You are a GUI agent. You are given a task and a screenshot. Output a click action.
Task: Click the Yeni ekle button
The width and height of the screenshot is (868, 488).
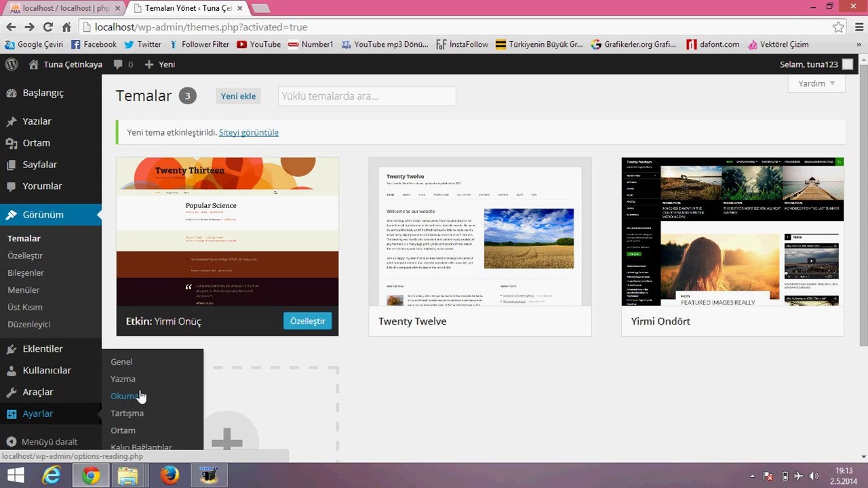238,96
